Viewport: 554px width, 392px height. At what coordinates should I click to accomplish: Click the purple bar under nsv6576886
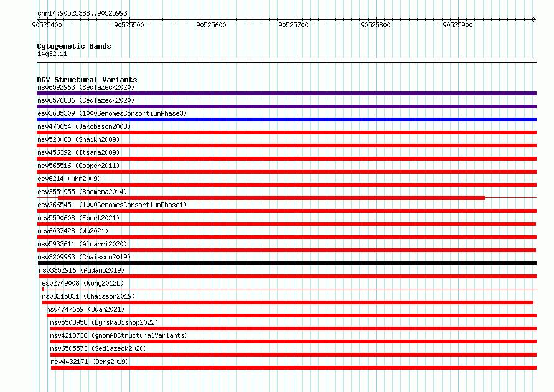pyautogui.click(x=286, y=106)
